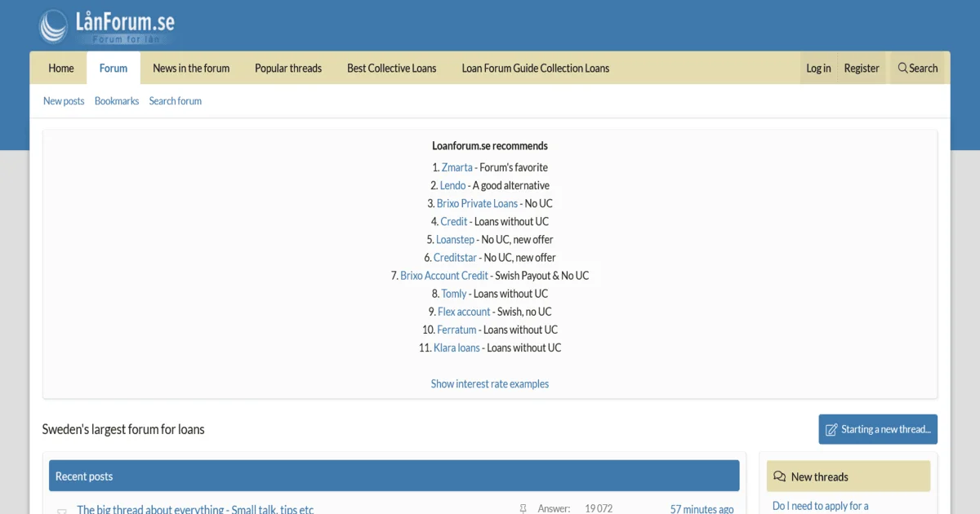The width and height of the screenshot is (980, 514).
Task: Click Register to create an account
Action: (x=862, y=69)
